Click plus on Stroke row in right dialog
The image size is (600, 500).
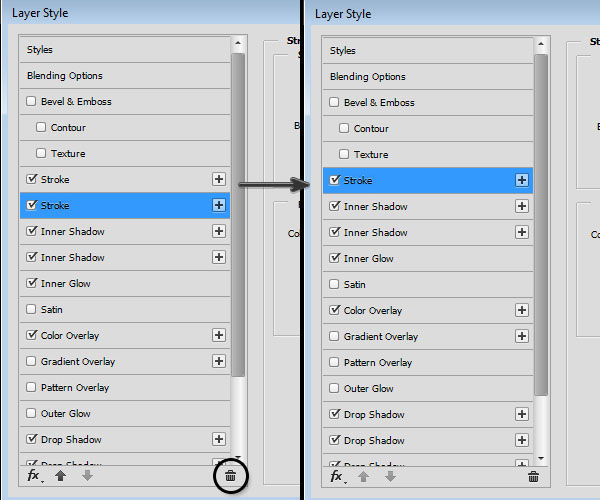(x=522, y=180)
